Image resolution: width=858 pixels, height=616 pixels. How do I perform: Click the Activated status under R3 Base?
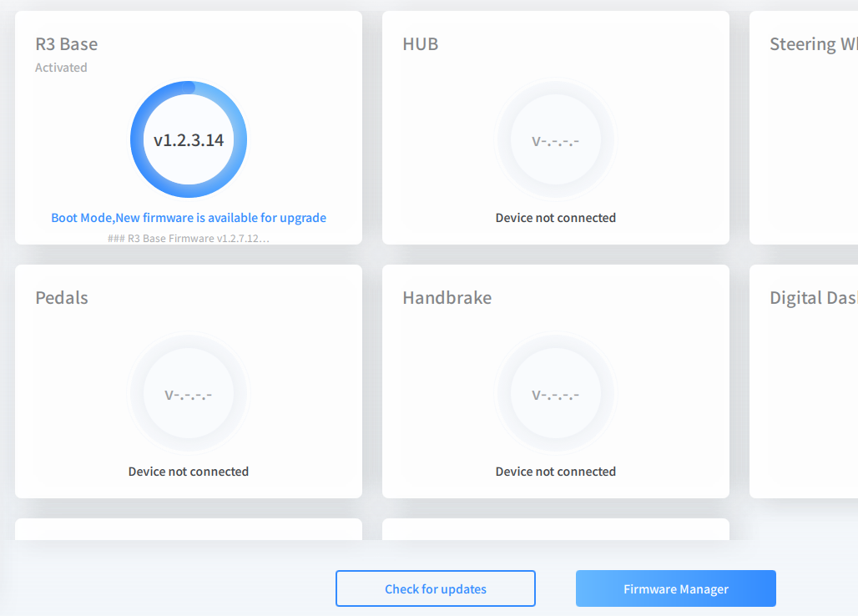tap(61, 68)
